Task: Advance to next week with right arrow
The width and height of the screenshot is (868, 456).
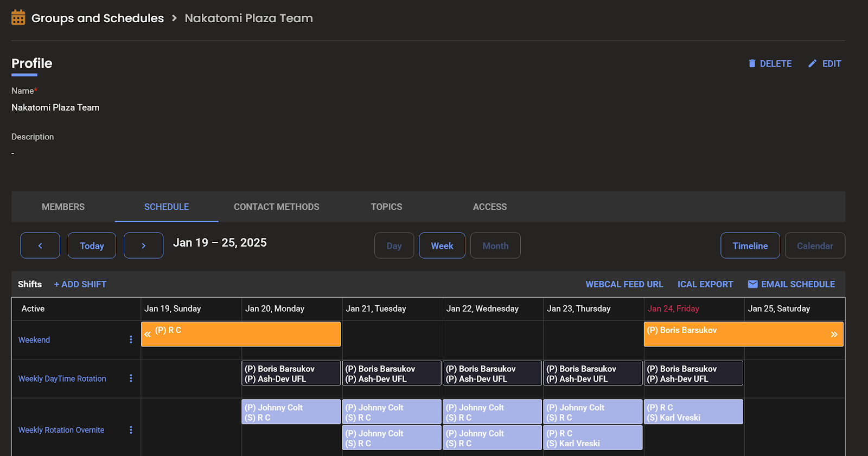Action: 143,246
